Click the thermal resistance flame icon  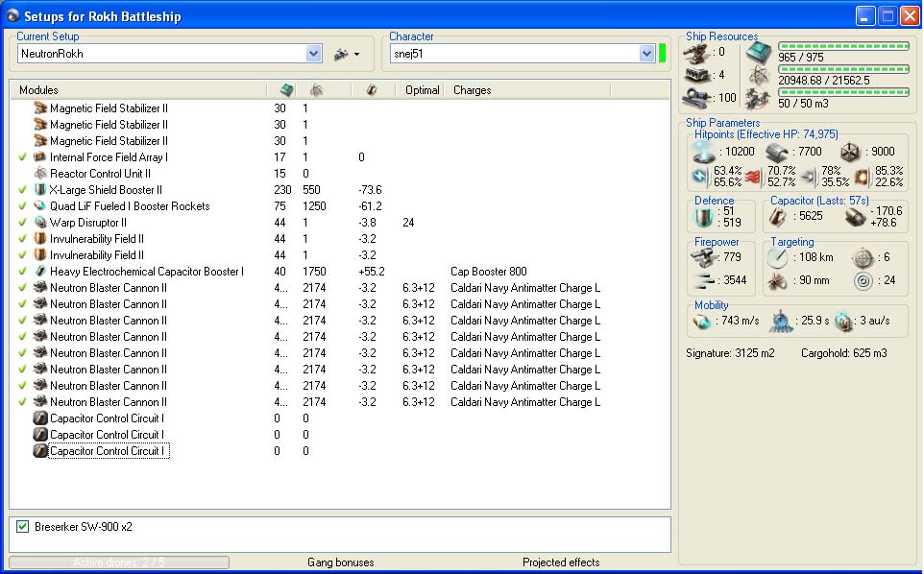tap(753, 177)
